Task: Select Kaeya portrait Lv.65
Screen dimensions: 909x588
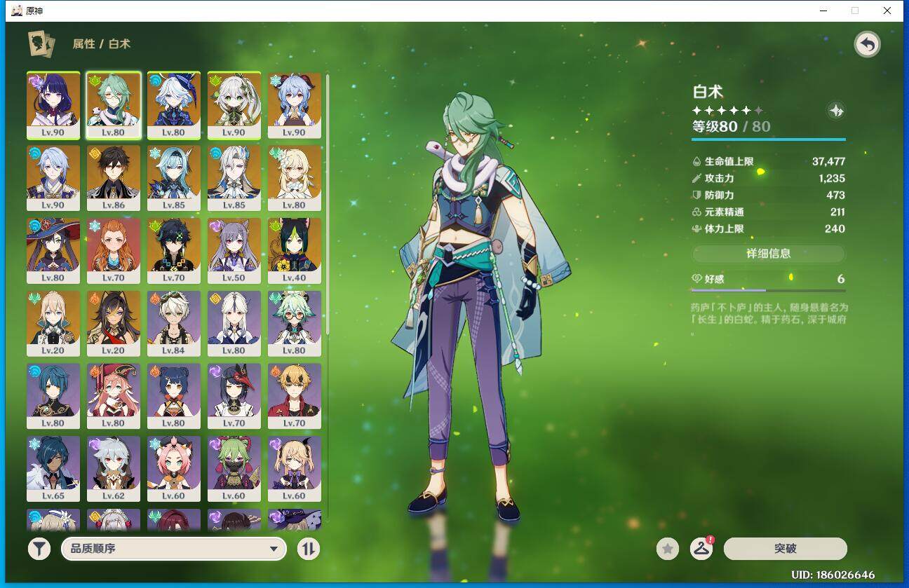Action: pos(53,469)
